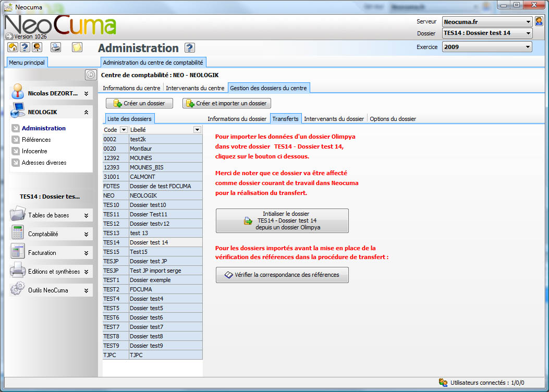Expand the Tables de bases section
549x392 pixels.
(86, 216)
